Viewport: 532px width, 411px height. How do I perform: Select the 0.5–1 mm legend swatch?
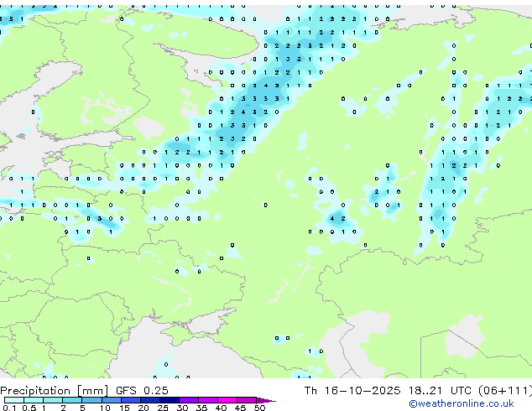click(x=34, y=400)
